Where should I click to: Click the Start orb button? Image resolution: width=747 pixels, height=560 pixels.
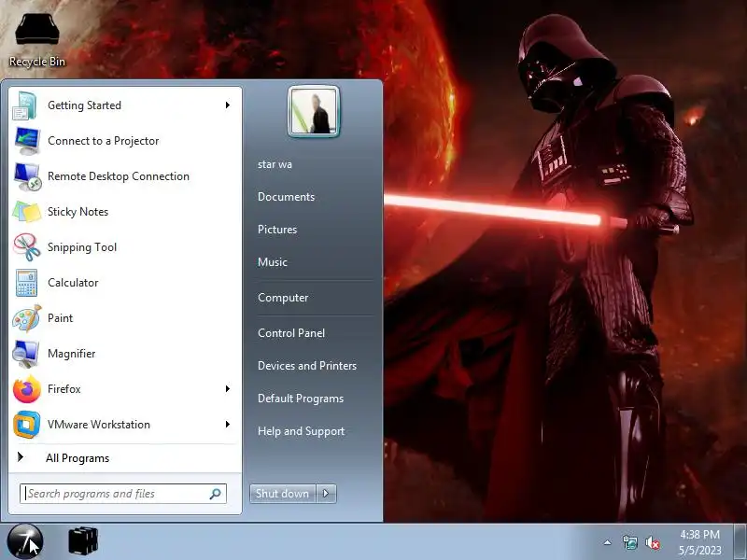pyautogui.click(x=25, y=541)
